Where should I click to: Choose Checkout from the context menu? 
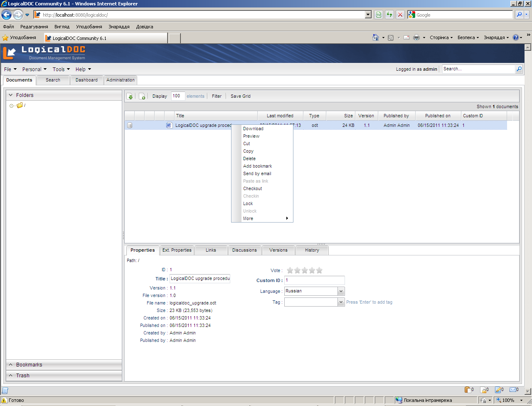click(x=262, y=188)
